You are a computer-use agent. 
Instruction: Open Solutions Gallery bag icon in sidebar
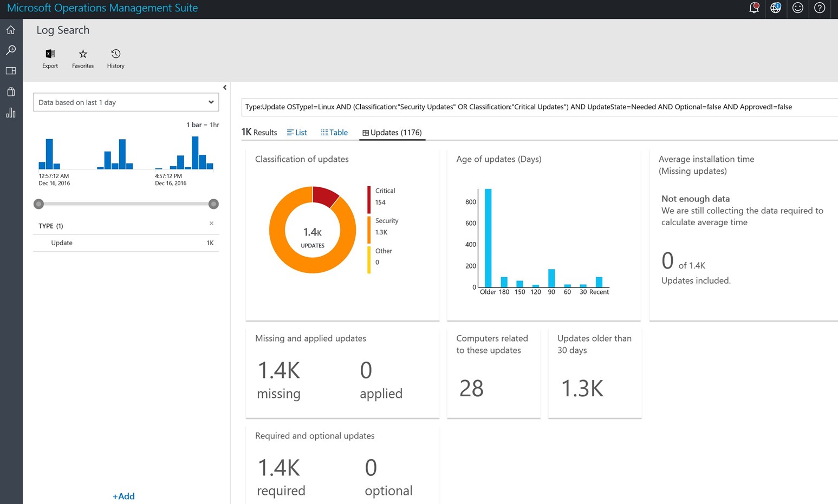[x=11, y=91]
